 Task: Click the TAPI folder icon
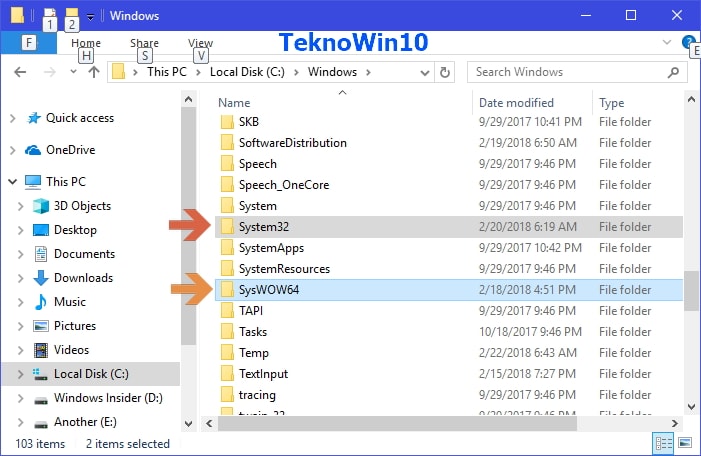click(227, 311)
